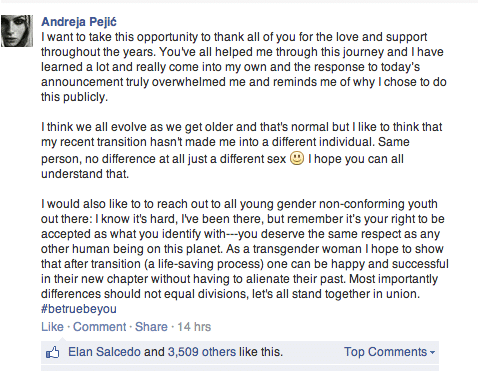This screenshot has height=371, width=478.
Task: Click the paragraph beginning 'I think we all evolve'
Action: pos(242,150)
